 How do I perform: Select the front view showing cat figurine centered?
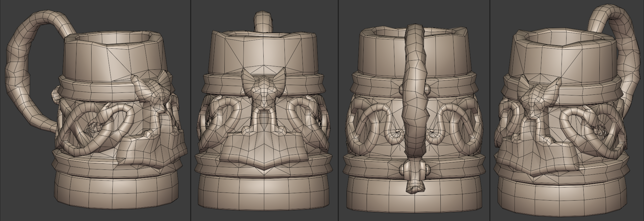coord(264,110)
